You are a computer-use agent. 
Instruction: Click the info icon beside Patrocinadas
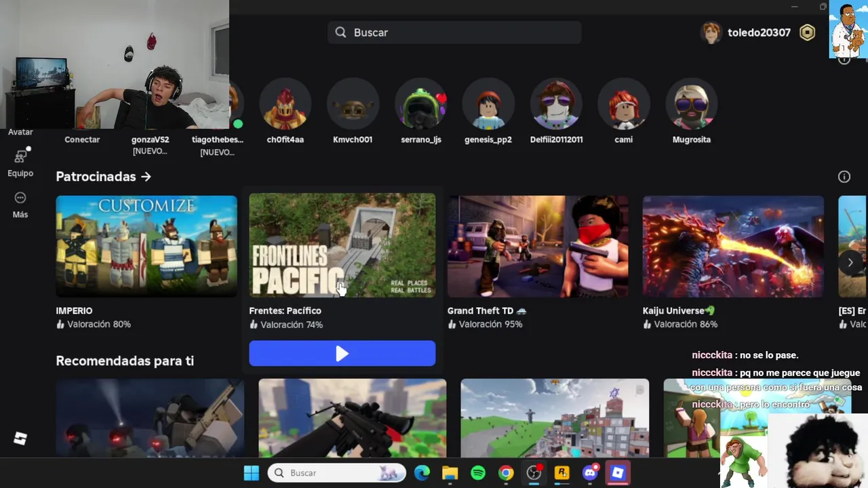844,177
